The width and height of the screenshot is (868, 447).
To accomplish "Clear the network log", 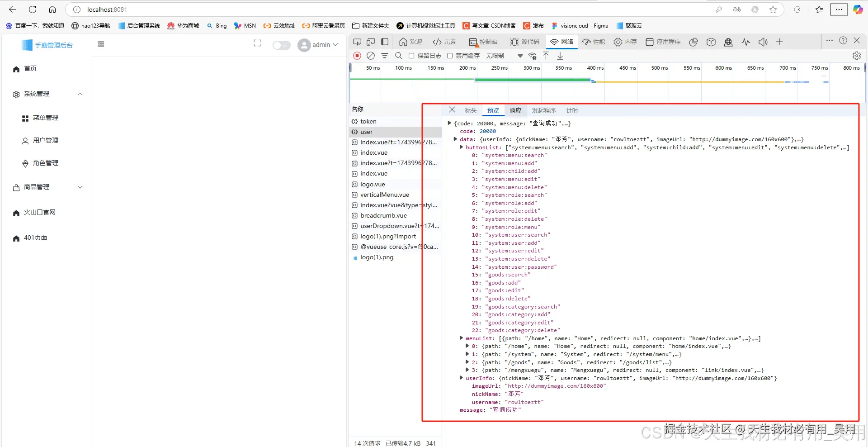I will click(371, 56).
